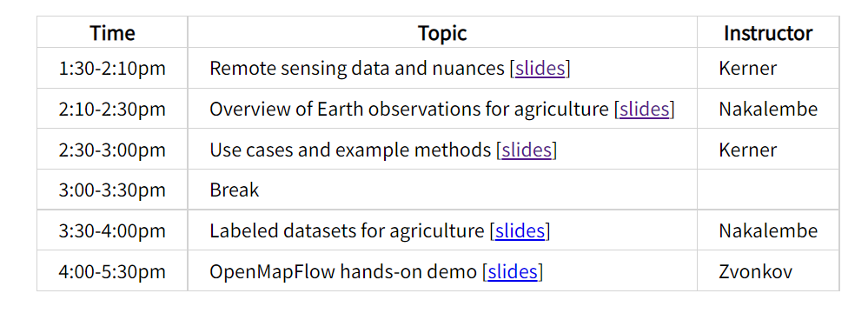The height and width of the screenshot is (320, 868).
Task: Click Nakalembe in the 2:10-2:30pm row
Action: (768, 109)
